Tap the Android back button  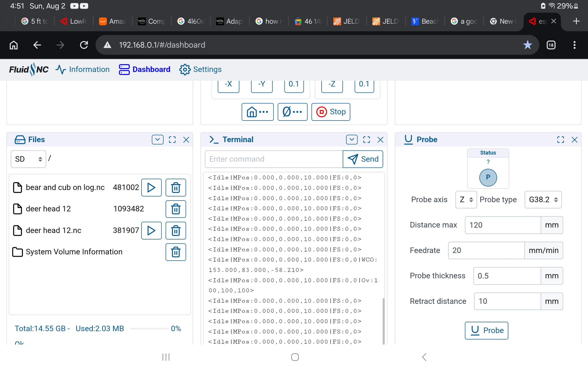tap(424, 357)
